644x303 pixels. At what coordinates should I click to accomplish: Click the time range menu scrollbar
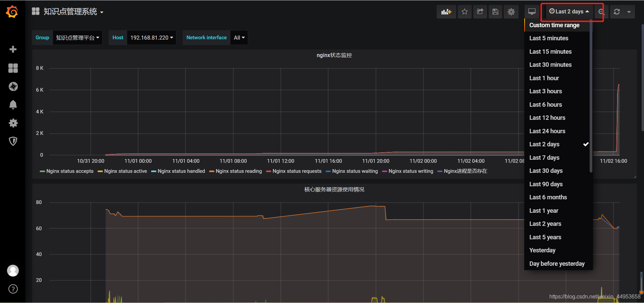591,96
